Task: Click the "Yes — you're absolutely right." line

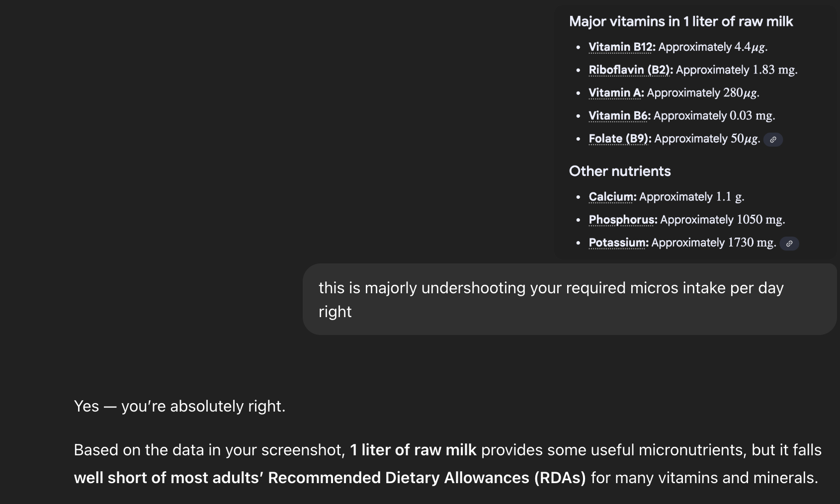Action: click(x=179, y=406)
